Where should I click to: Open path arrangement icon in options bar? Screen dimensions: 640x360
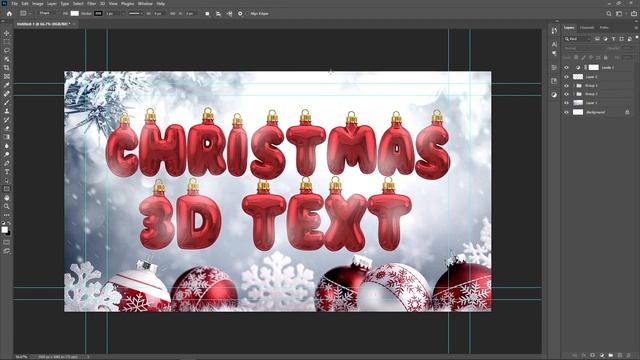click(x=229, y=13)
